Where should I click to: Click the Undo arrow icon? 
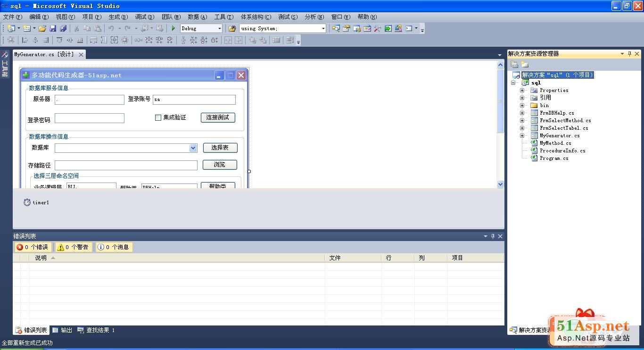tap(111, 28)
